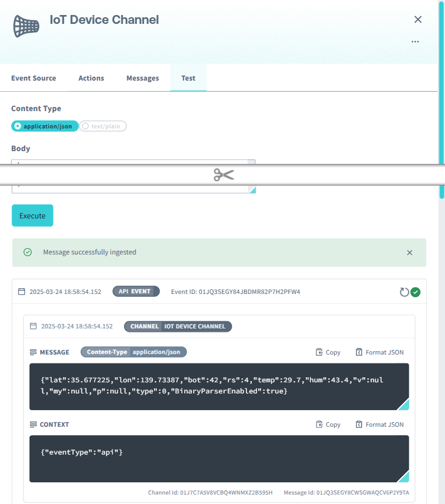This screenshot has height=504, width=445.
Task: Click the replay event icon
Action: tap(404, 291)
